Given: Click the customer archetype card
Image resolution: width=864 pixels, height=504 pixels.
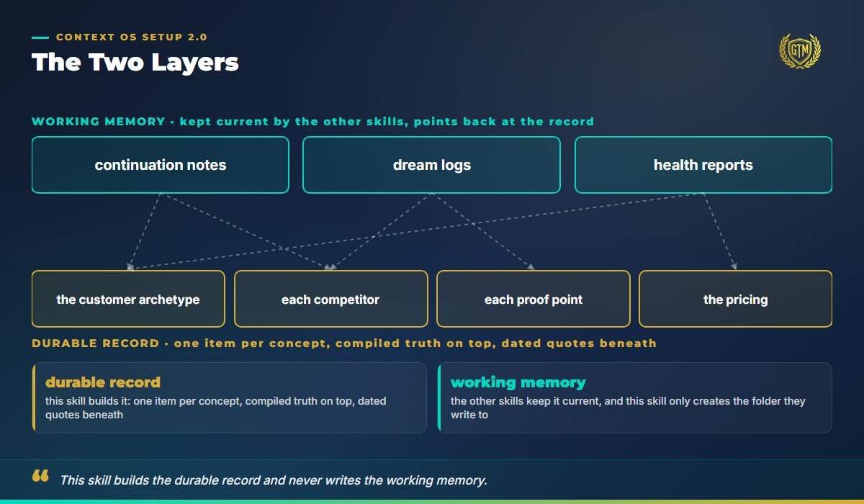Looking at the screenshot, I should (128, 299).
